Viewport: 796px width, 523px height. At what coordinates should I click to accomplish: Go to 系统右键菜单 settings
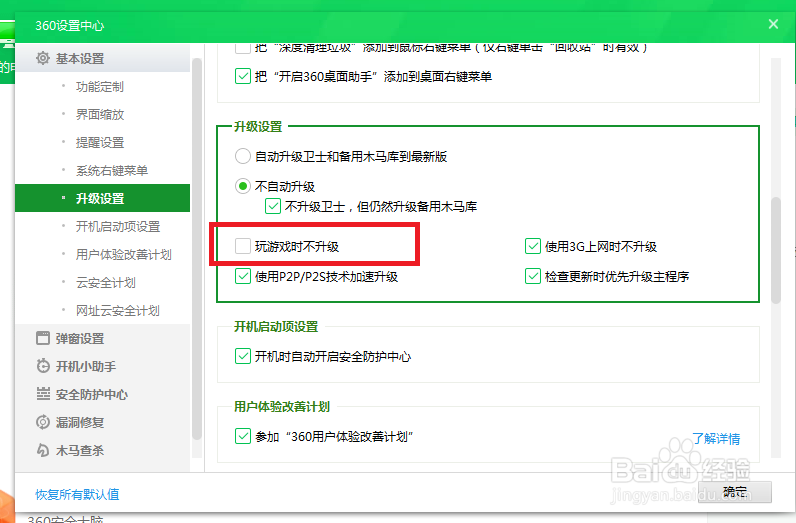(x=112, y=171)
